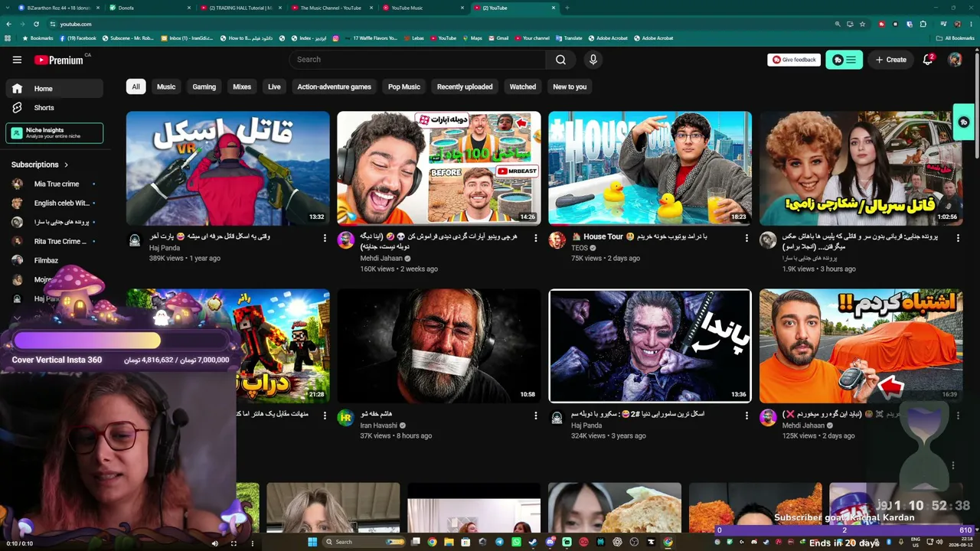
Task: Go to the YouTube Premium logo homepage
Action: (60, 60)
